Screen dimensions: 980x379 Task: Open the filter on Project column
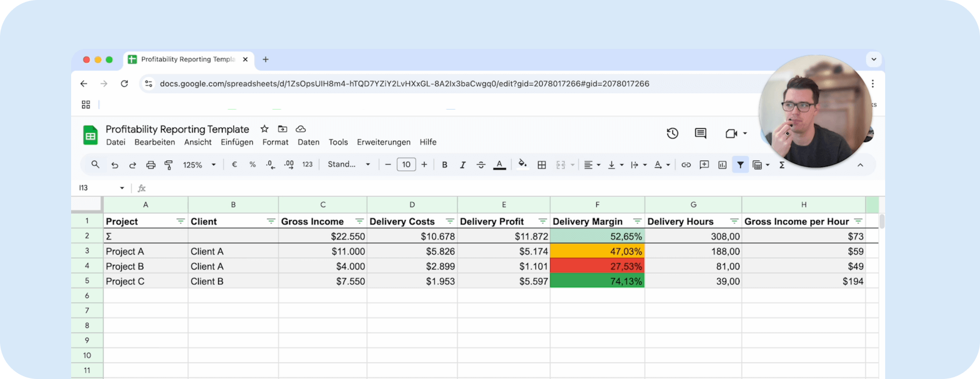(180, 221)
